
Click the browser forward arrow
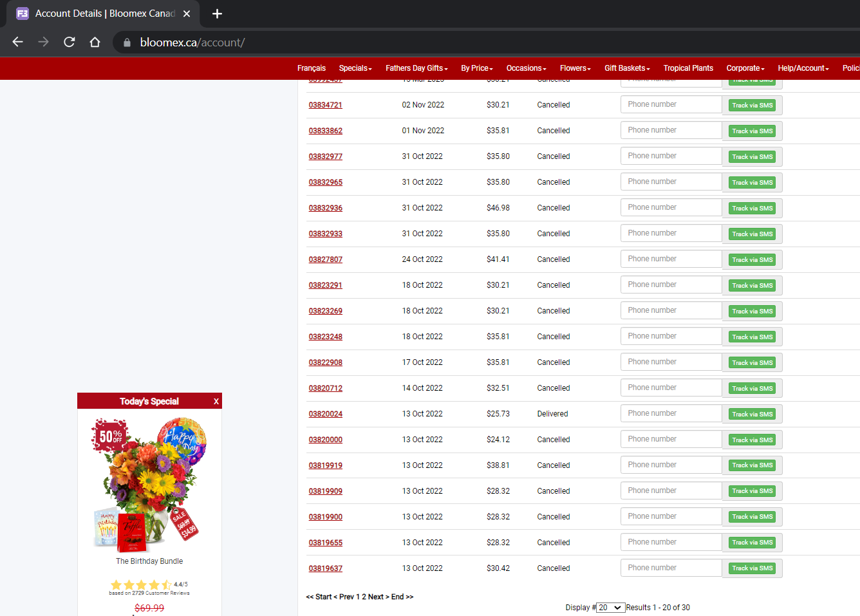[43, 42]
